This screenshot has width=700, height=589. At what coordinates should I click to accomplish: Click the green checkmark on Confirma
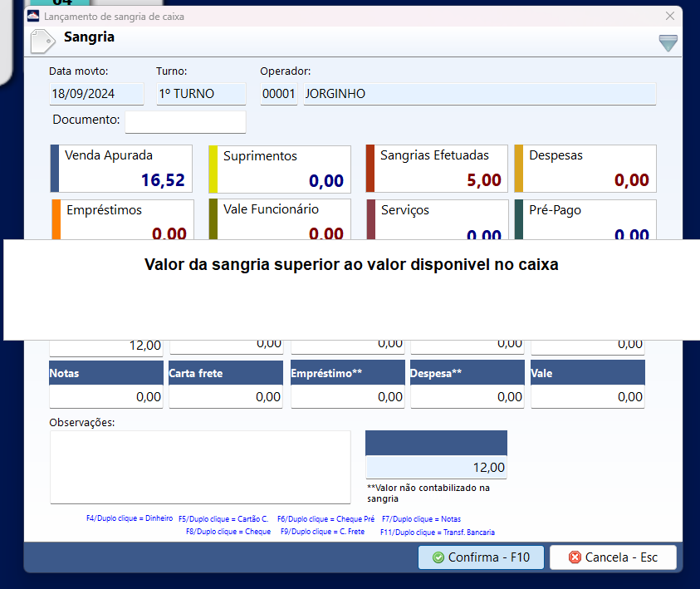pos(438,557)
